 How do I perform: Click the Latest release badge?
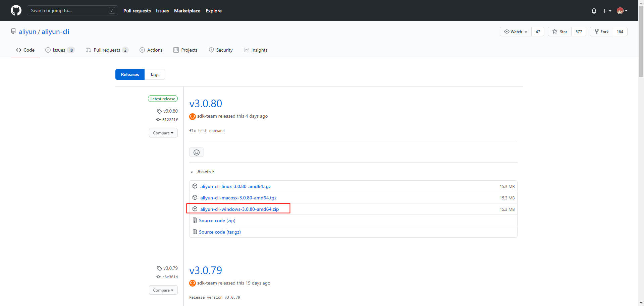[x=163, y=99]
